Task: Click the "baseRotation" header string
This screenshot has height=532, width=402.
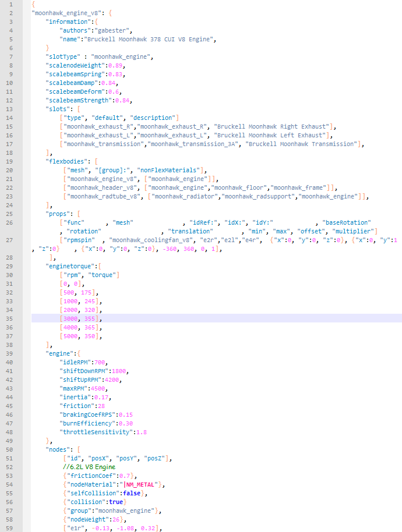Action: 346,222
